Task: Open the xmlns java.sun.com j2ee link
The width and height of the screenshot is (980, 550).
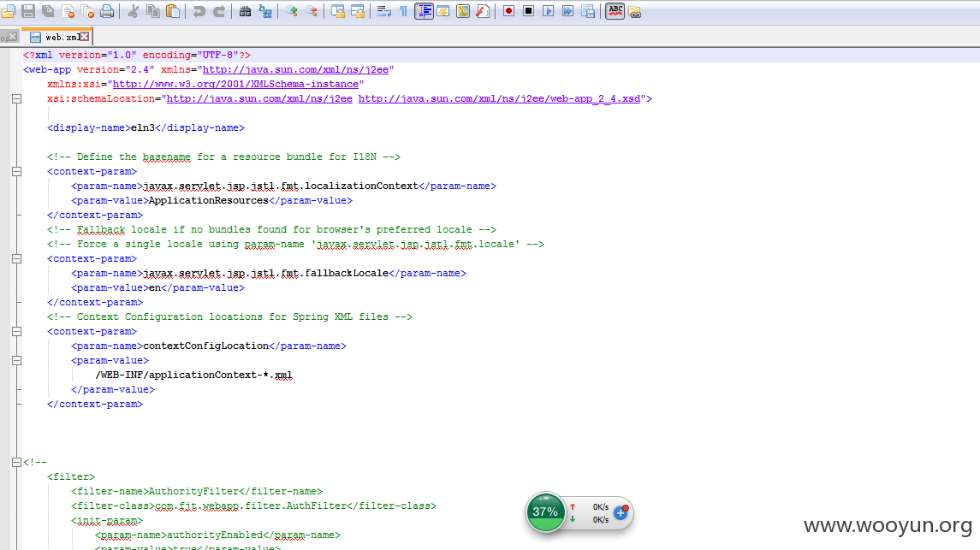Action: coord(295,70)
